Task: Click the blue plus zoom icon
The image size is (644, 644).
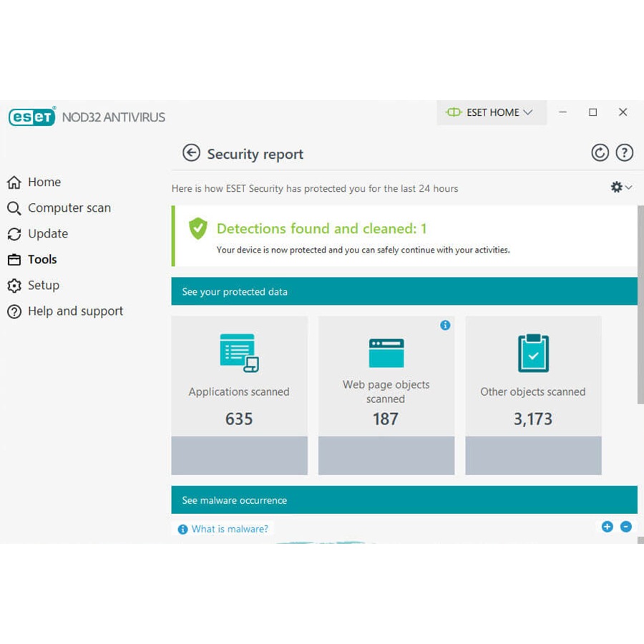Action: tap(607, 527)
